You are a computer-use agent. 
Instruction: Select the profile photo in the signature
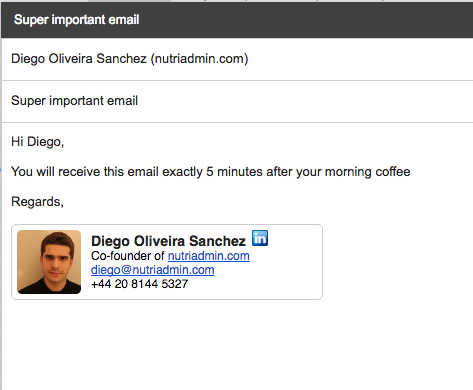(49, 262)
